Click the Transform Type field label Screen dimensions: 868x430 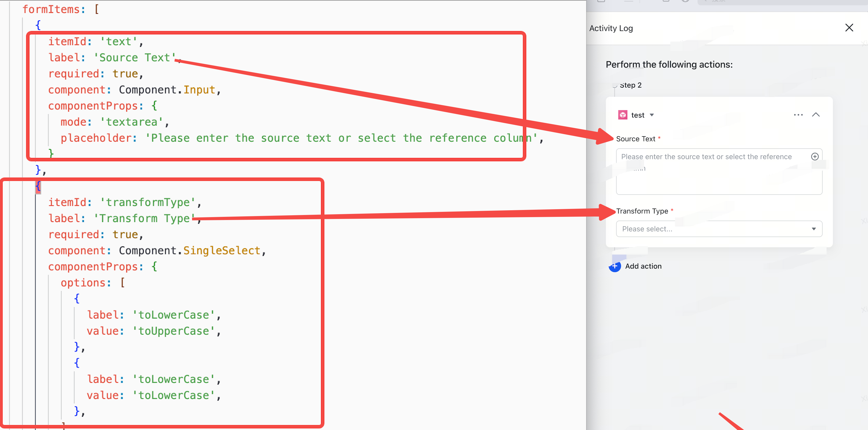[x=642, y=211]
